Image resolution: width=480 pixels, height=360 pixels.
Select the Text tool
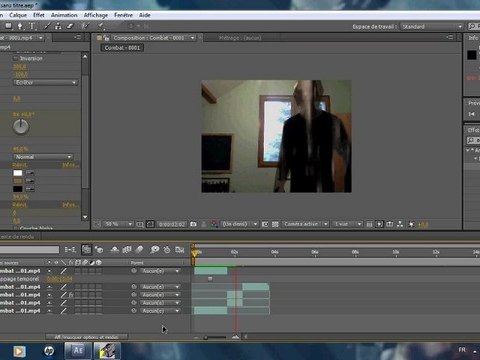pyautogui.click(x=32, y=26)
